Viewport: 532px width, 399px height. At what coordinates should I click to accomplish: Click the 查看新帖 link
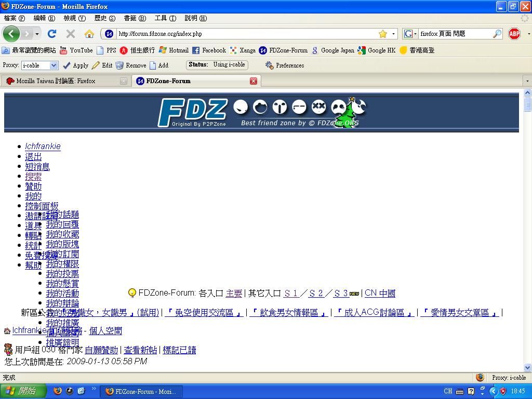(x=140, y=350)
